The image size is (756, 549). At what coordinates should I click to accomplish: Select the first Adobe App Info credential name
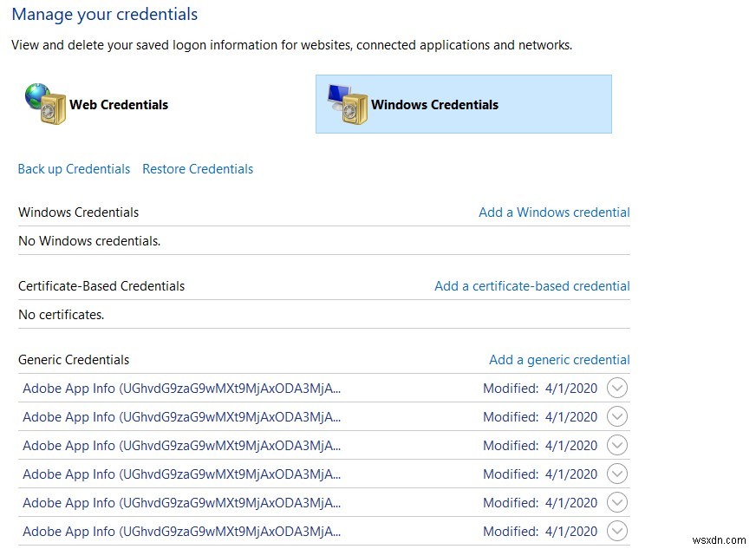(182, 389)
